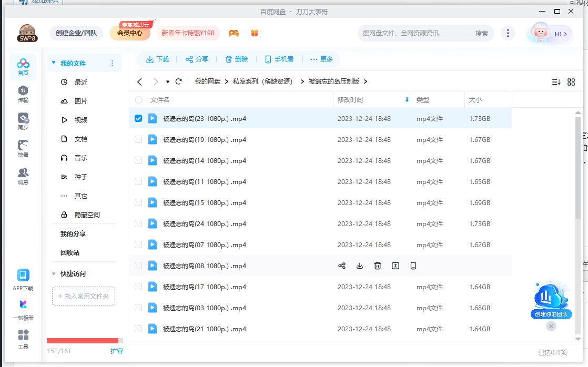
Task: Check the select-all box in the header
Action: (138, 100)
